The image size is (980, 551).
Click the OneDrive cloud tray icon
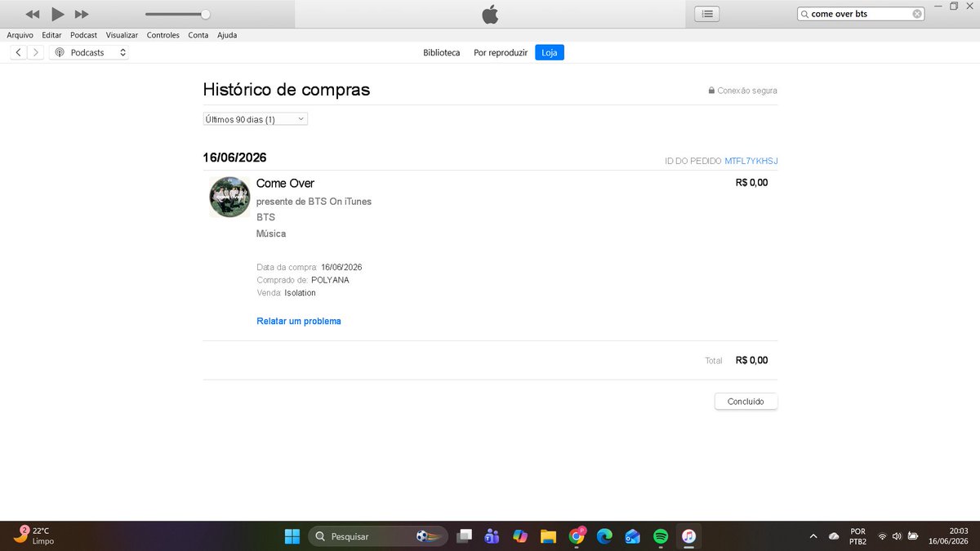click(x=834, y=536)
